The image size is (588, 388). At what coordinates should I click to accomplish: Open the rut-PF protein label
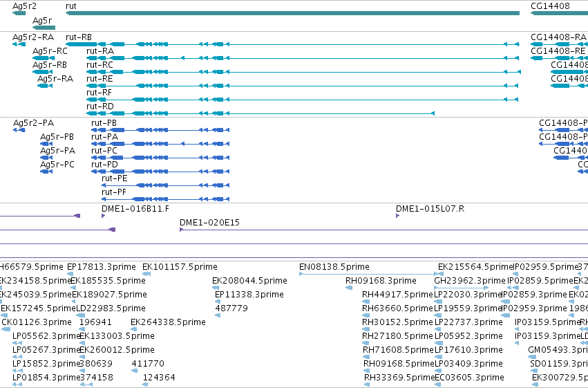coord(114,192)
